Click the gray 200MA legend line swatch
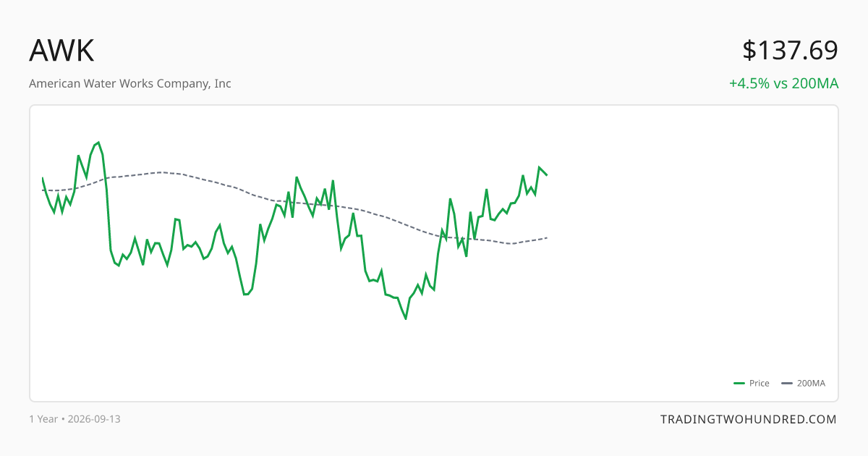The image size is (868, 456). coord(788,384)
